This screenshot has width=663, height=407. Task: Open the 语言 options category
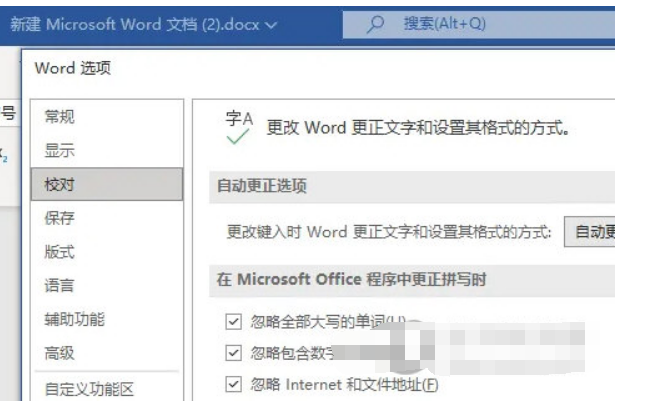tap(107, 286)
